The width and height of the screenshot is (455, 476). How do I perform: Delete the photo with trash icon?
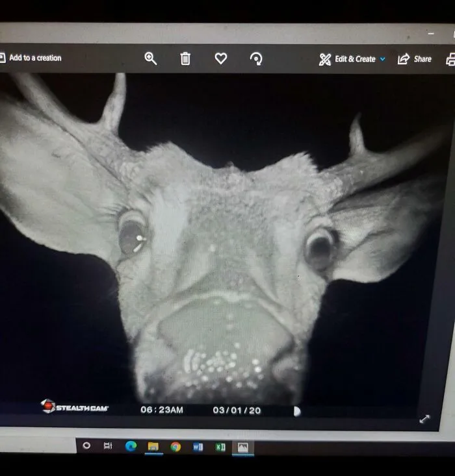(x=185, y=58)
